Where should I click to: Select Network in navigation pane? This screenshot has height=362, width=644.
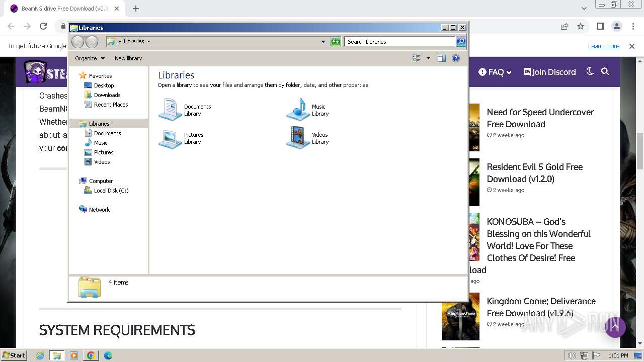(99, 210)
